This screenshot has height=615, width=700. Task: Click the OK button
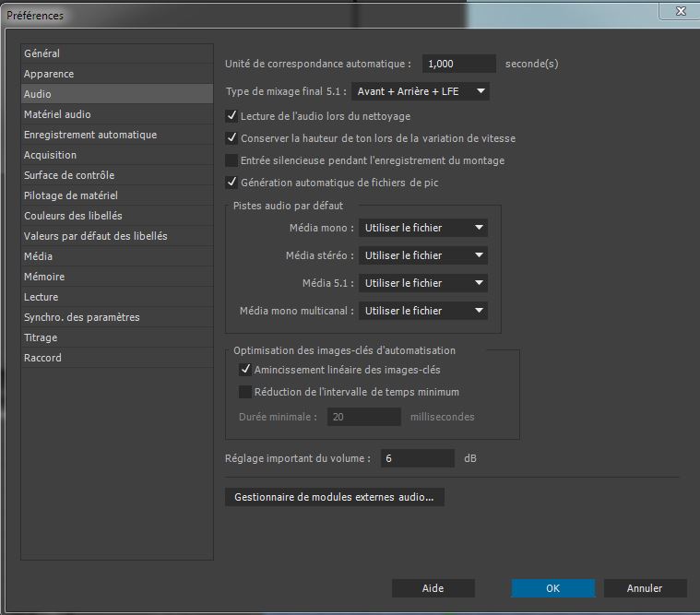point(552,588)
